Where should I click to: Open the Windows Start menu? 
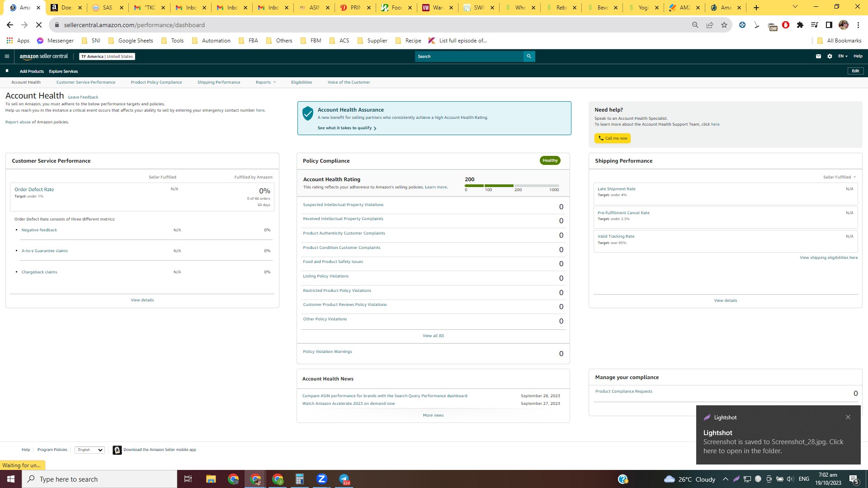coord(11,479)
